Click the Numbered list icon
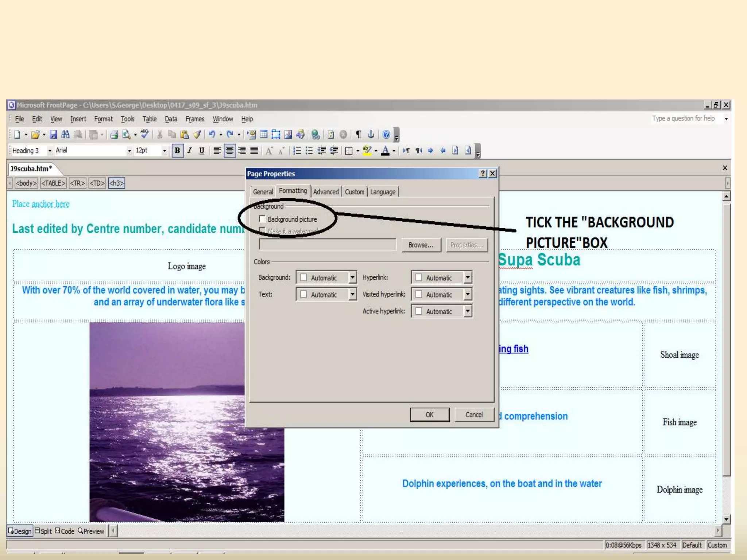The height and width of the screenshot is (560, 747). click(297, 151)
